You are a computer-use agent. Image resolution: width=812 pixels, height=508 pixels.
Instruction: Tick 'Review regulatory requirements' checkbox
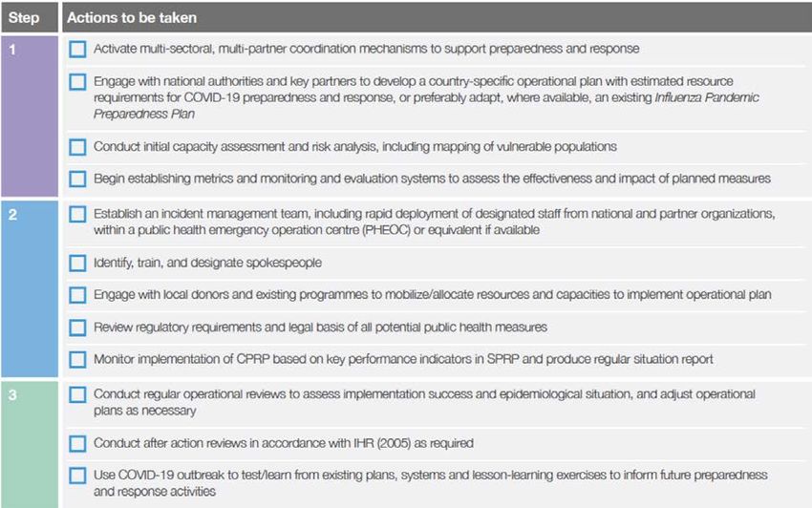pos(77,328)
